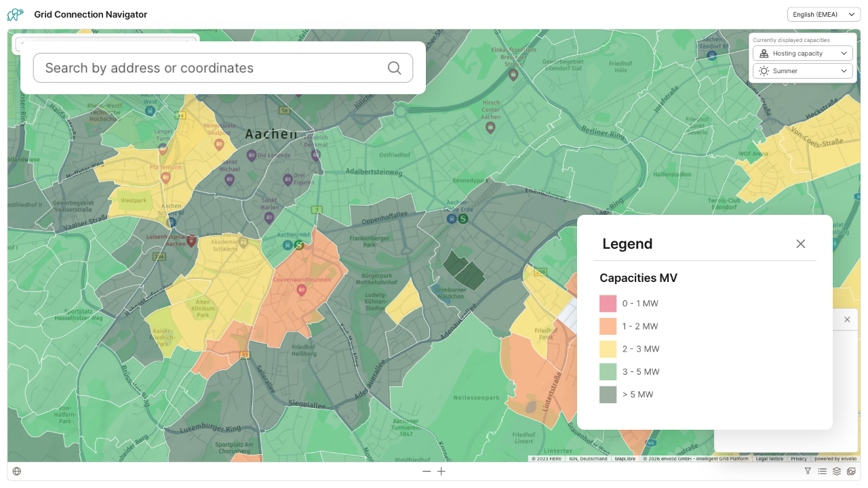Focus the address or coordinates search field
Viewport: 868px width, 488px height.
210,68
